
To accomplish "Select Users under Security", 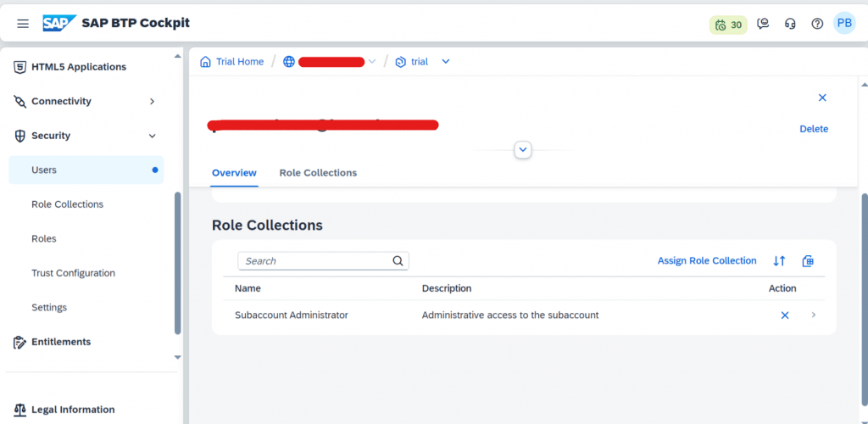I will (x=86, y=170).
